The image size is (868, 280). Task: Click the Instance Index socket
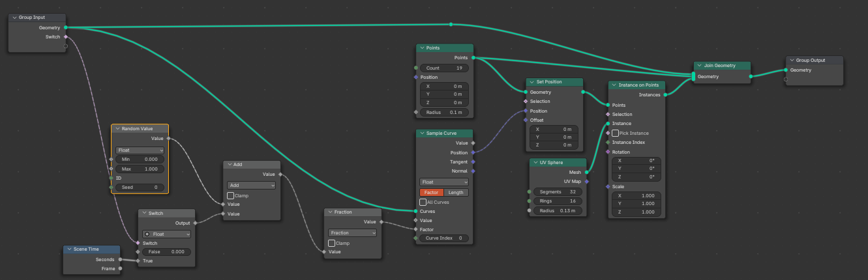[x=608, y=142]
